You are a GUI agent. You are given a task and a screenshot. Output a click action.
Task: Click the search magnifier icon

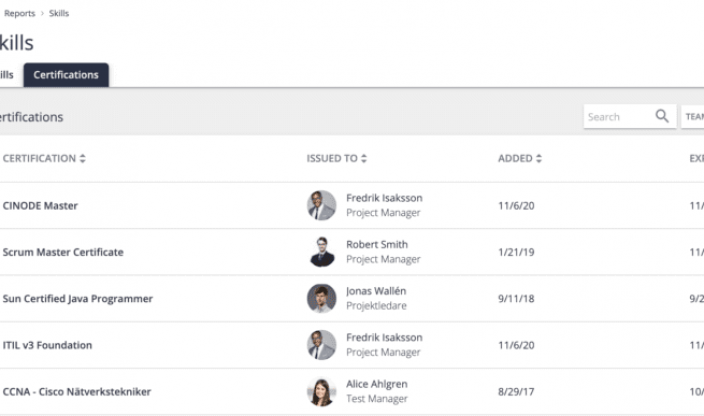click(662, 116)
